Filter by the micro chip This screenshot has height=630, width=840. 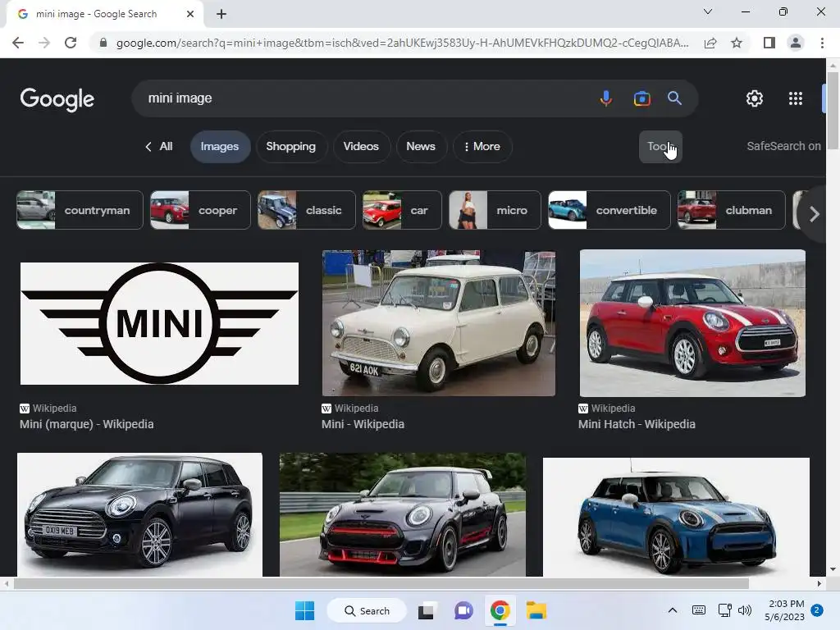pyautogui.click(x=495, y=210)
